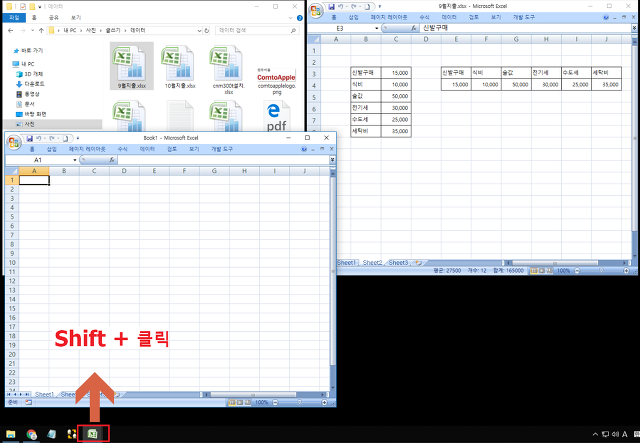Open Quick Access Toolbar dropdown in 9월지출.xlsx window
640x443 pixels.
click(x=380, y=7)
